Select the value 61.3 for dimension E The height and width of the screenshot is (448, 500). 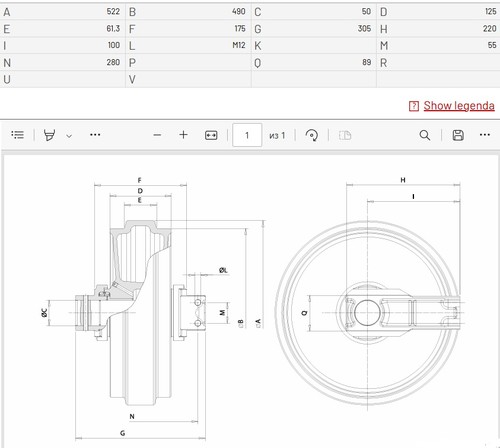click(113, 29)
